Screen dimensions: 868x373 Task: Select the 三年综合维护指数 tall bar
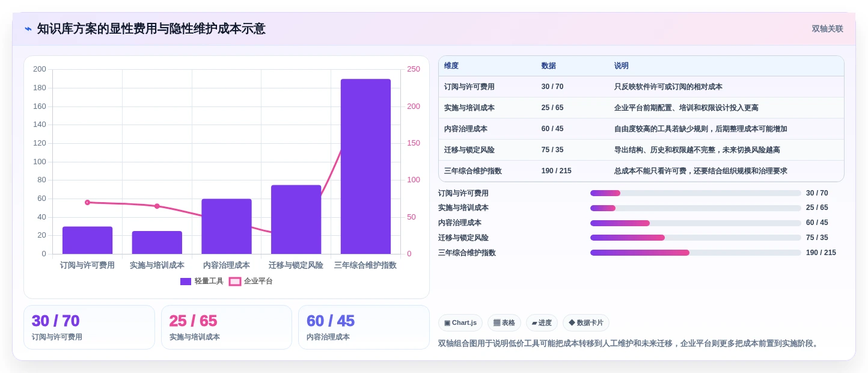point(365,167)
